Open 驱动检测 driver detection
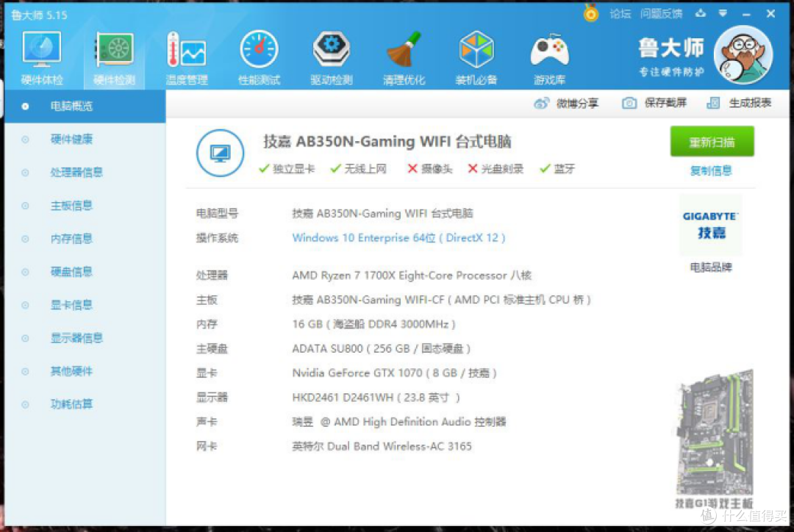 pos(332,57)
